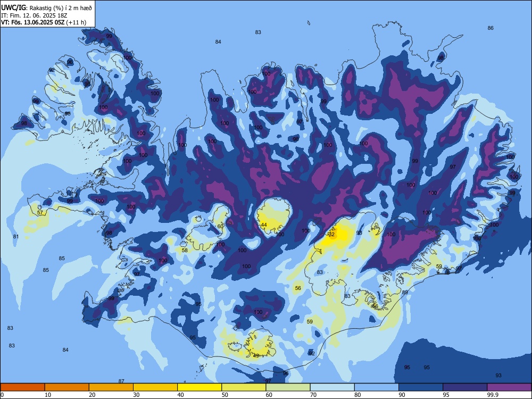
Task: Click the legend tick label '0'
Action: 2,395
